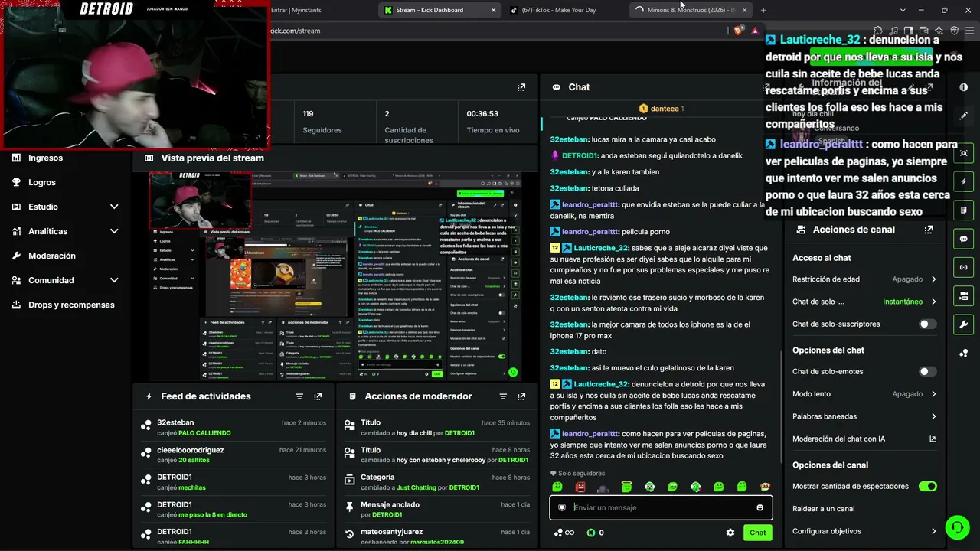Viewport: 980px width, 551px height.
Task: Click the channel points icon in right sidebar
Action: point(964,353)
